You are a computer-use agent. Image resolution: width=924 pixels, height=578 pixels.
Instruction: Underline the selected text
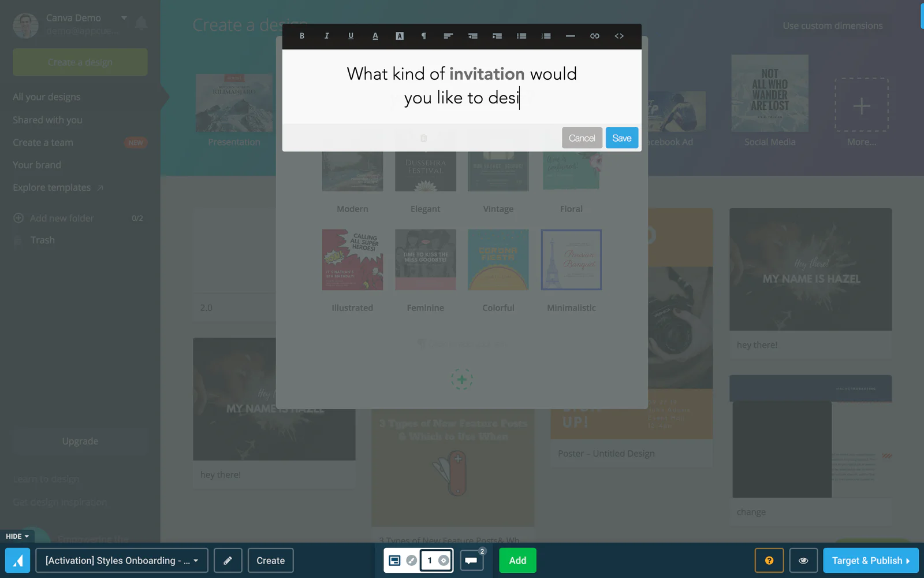351,36
